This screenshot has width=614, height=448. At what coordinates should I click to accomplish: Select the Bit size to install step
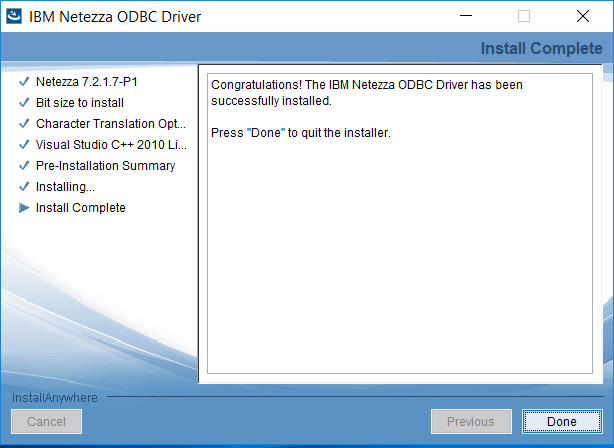pos(80,103)
